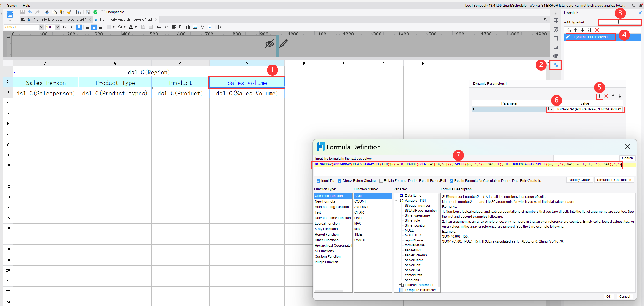Screen dimensions: 644x306
Task: Open the 9.0 font size dropdown
Action: pyautogui.click(x=57, y=27)
